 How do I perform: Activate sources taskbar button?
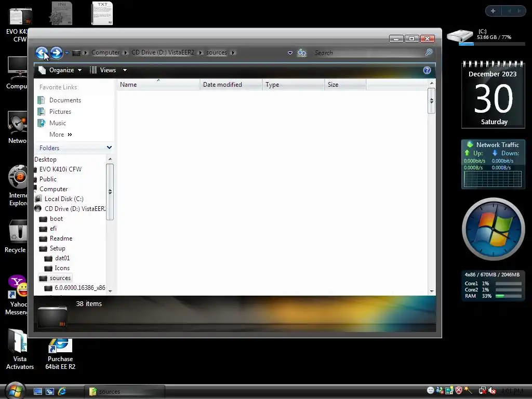tap(125, 392)
